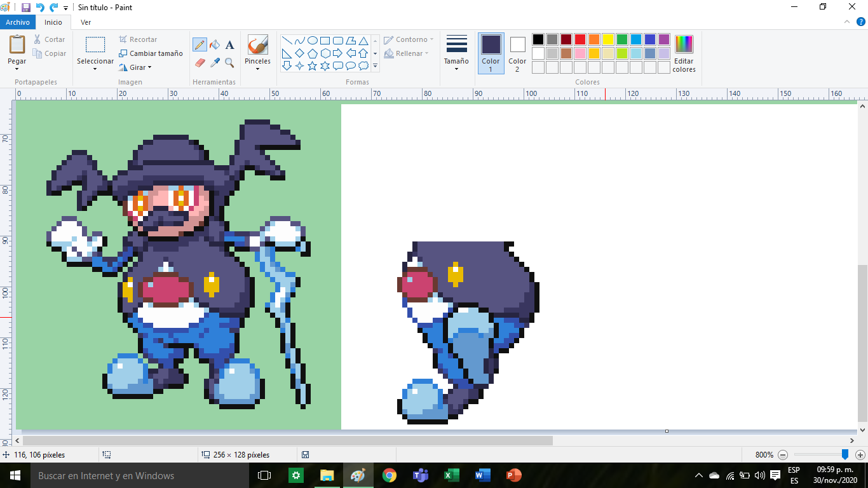Activate the Color 1 selector
The image size is (868, 488).
491,53
